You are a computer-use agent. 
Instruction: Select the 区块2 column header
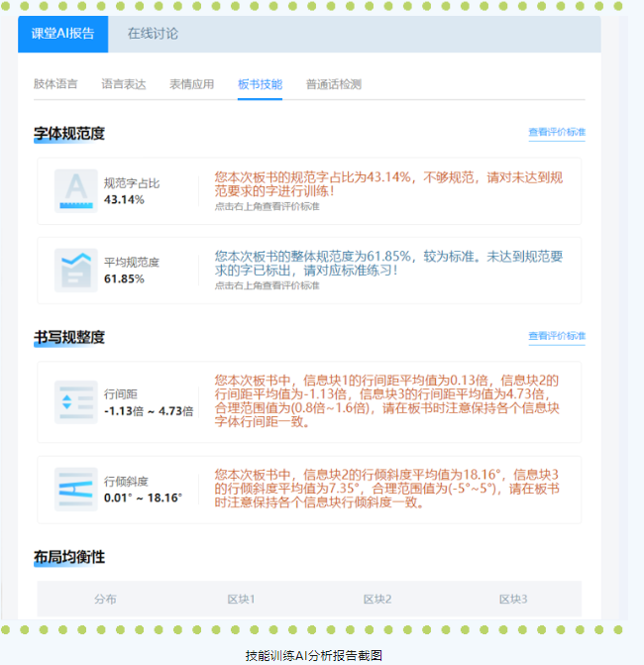pyautogui.click(x=376, y=599)
